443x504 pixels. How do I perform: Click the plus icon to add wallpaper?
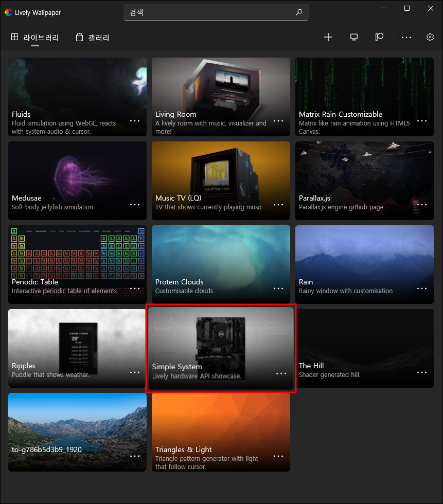point(328,37)
